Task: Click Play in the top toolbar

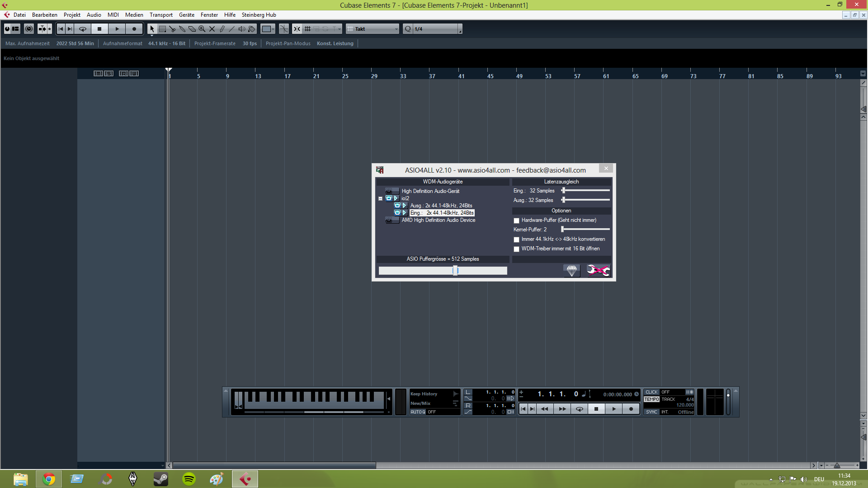Action: 117,29
